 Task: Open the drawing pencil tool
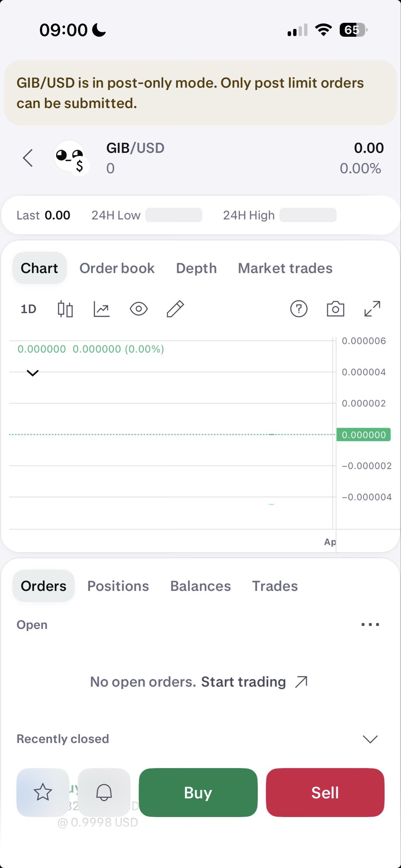pyautogui.click(x=175, y=309)
